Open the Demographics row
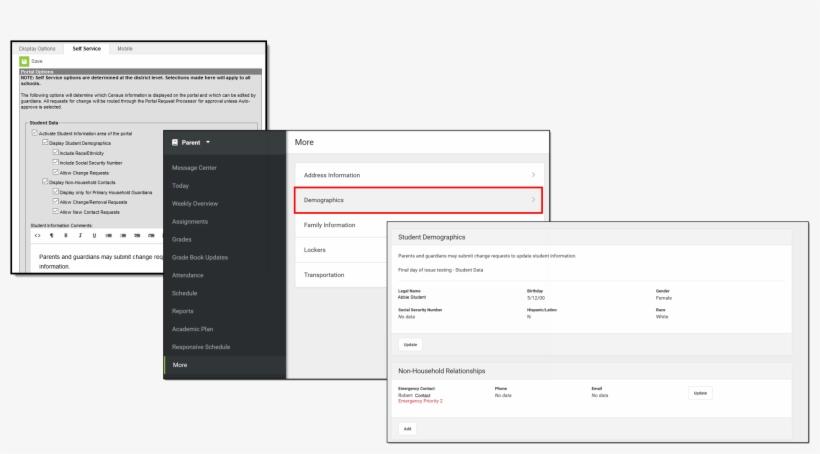This screenshot has height=454, width=820. (x=418, y=200)
